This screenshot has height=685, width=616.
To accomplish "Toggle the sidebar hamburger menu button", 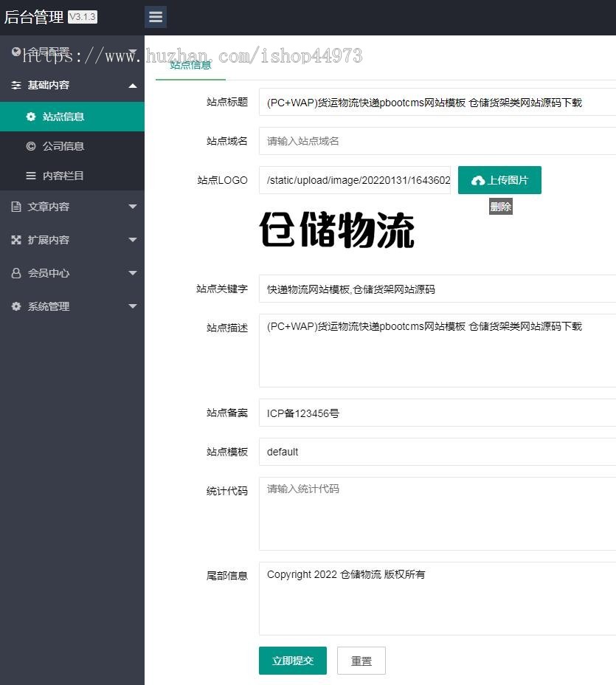I will (x=156, y=17).
